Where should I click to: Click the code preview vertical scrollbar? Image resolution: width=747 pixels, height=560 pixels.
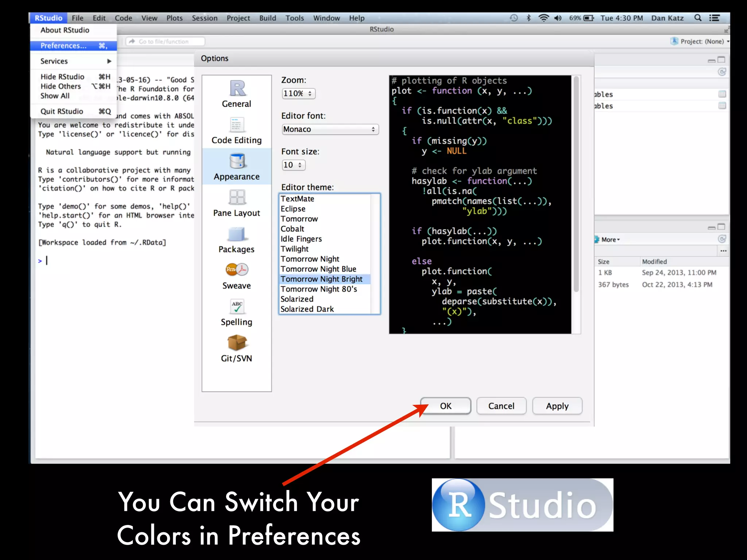tap(576, 182)
